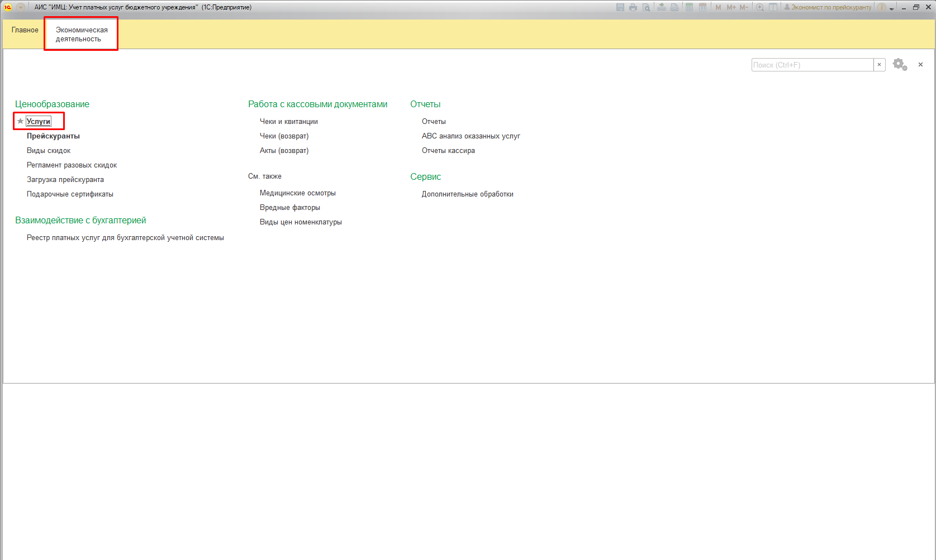The image size is (936, 560).
Task: Open navigation settings gear icon
Action: click(x=899, y=65)
